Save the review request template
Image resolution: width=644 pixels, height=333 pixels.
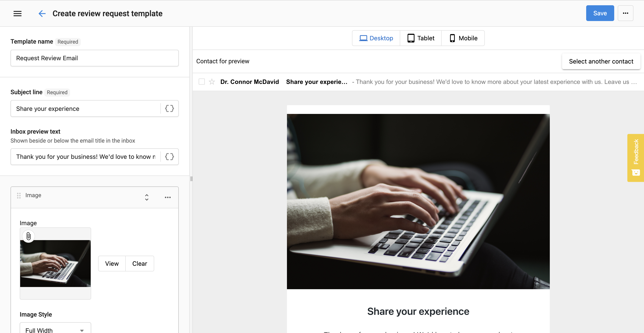tap(600, 13)
